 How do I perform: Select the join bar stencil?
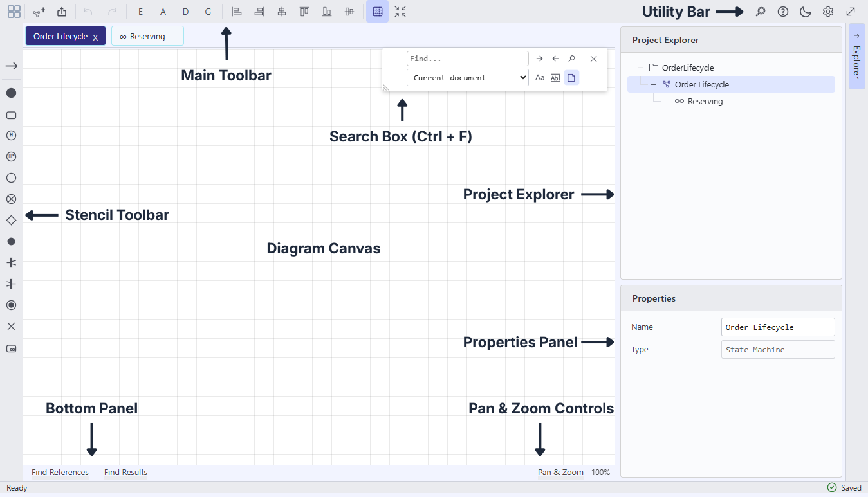tap(11, 284)
